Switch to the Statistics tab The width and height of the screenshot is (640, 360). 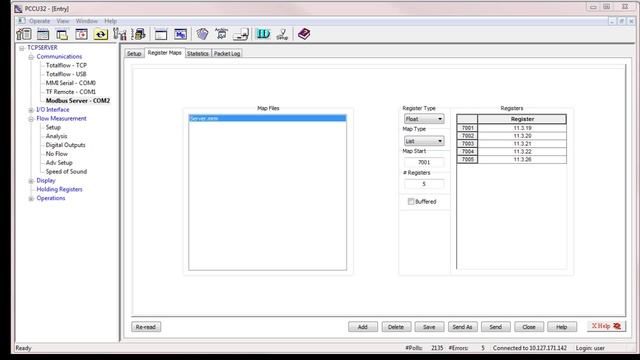pyautogui.click(x=198, y=53)
